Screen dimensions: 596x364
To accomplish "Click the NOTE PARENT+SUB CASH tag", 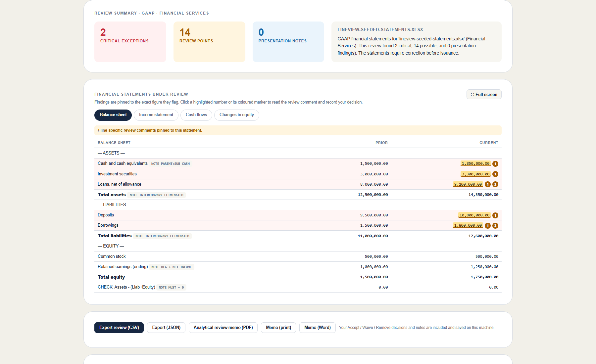I will (171, 164).
